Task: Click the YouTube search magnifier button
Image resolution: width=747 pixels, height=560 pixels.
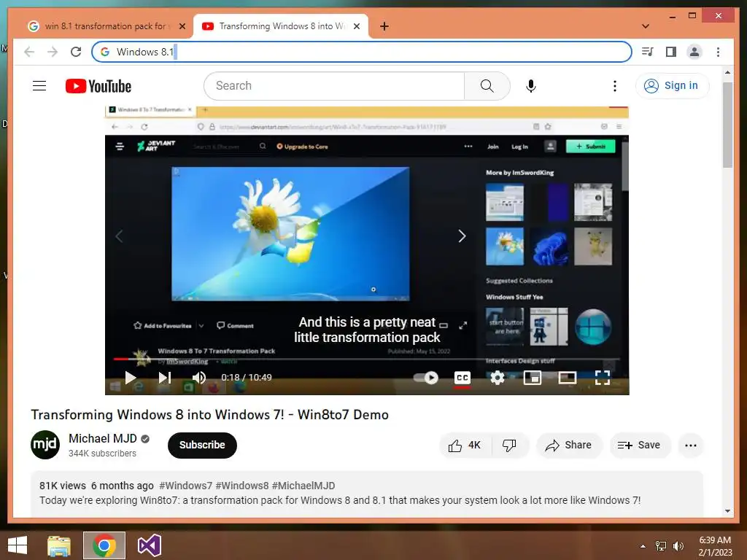Action: pyautogui.click(x=487, y=86)
